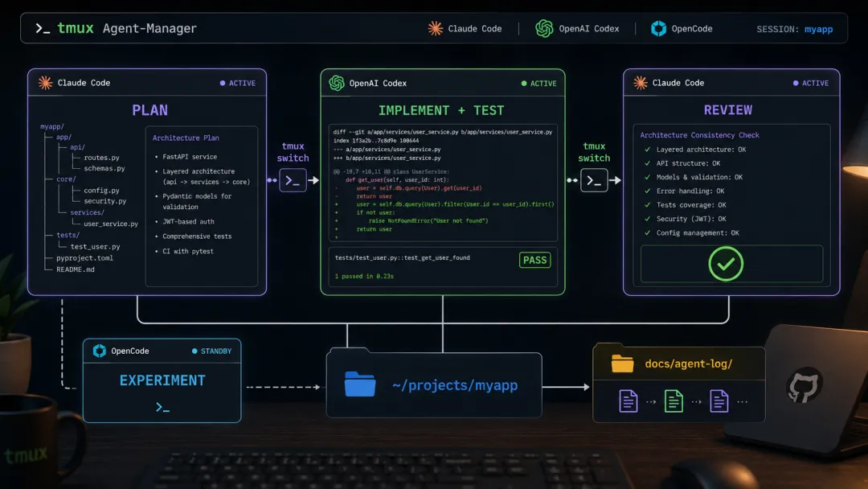868x489 pixels.
Task: Click the docs/agent-log/ path label
Action: click(689, 364)
